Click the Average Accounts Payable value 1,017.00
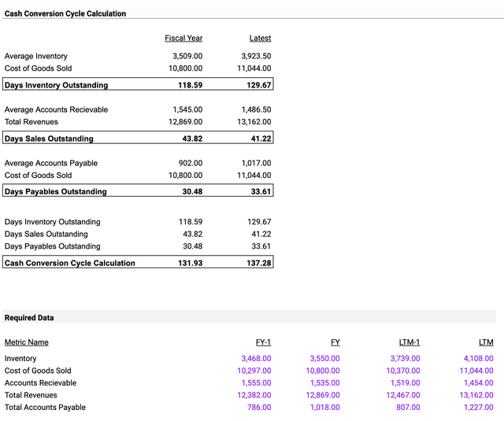 coord(256,163)
